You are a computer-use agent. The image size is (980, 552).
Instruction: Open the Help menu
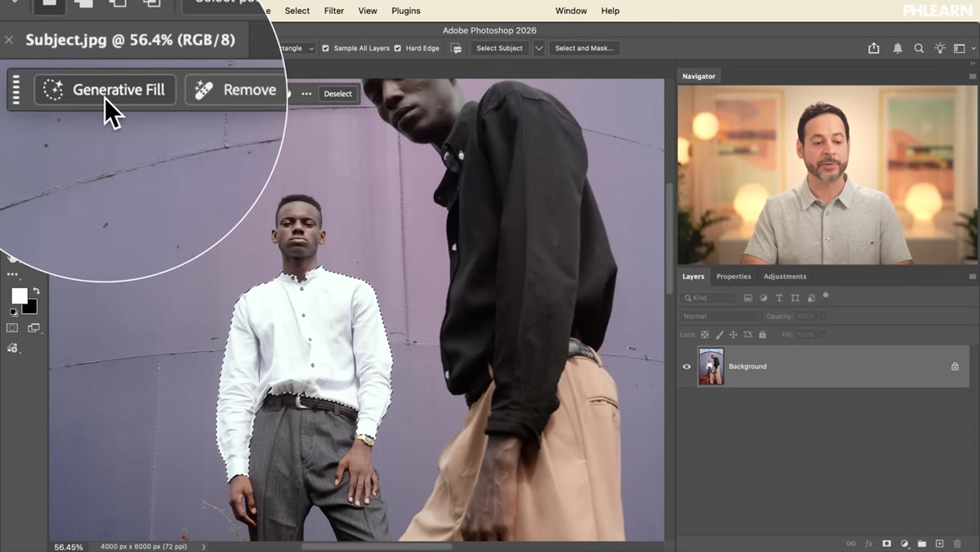[610, 11]
